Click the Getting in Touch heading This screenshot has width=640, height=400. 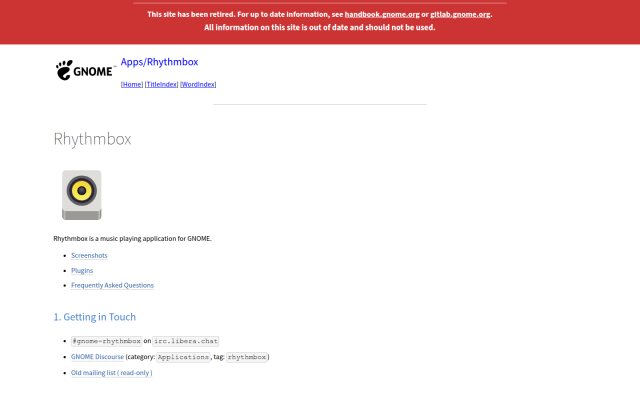(x=95, y=317)
